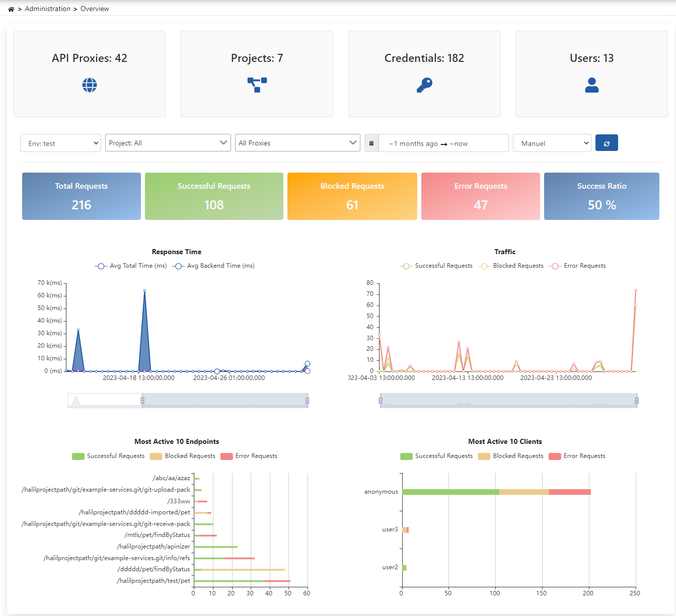
Task: Click the Most Active 10 Endpoints title
Action: point(177,441)
